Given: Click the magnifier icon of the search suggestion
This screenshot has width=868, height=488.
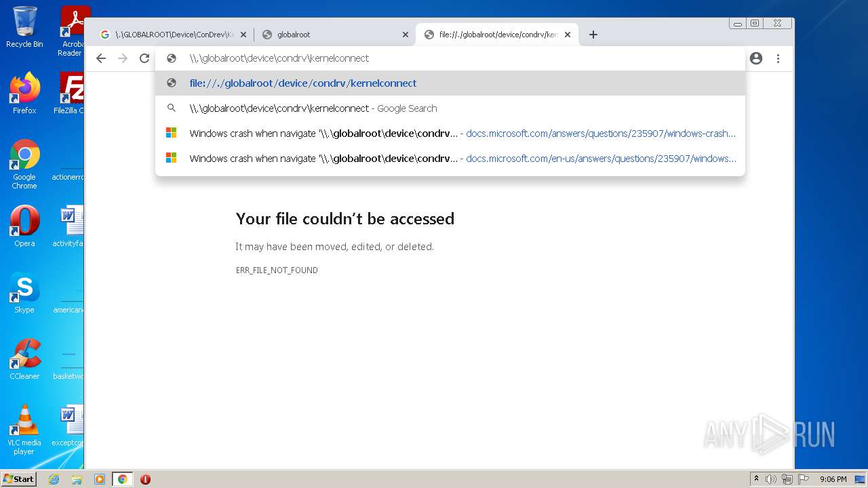Looking at the screenshot, I should [172, 108].
